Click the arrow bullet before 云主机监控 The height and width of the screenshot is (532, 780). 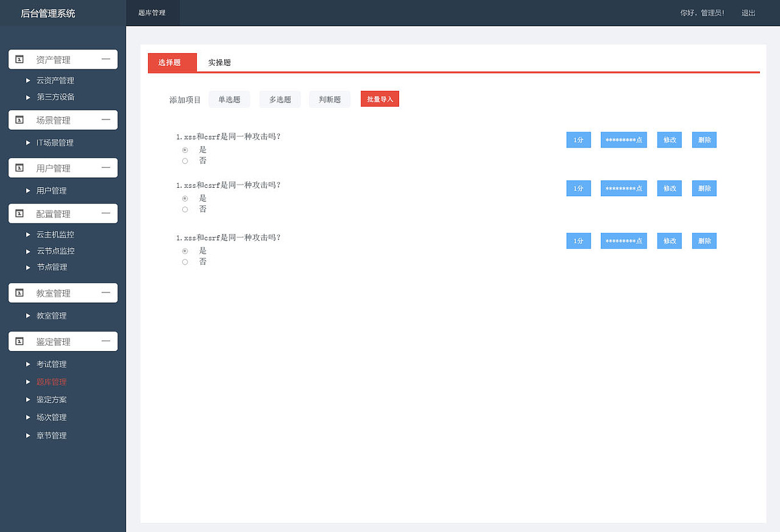coord(28,235)
